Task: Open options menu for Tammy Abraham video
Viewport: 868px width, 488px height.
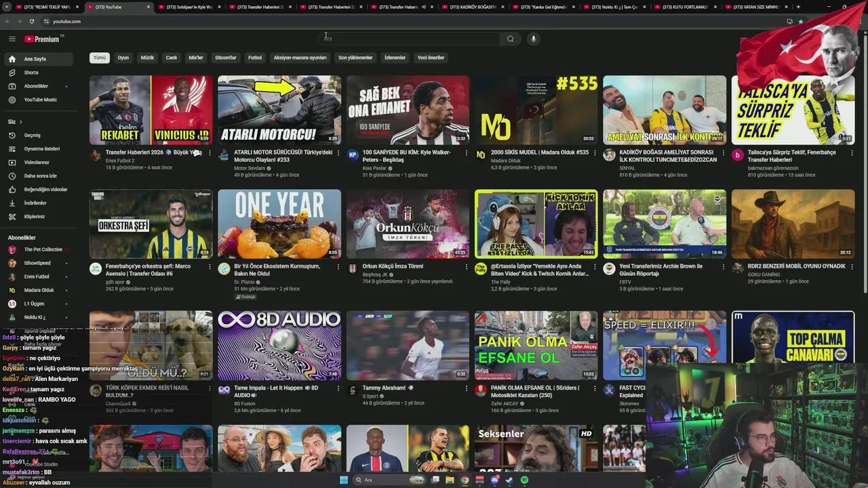Action: coord(467,388)
